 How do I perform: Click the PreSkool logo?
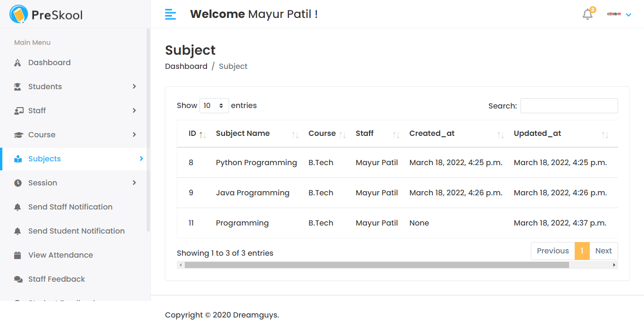(45, 14)
